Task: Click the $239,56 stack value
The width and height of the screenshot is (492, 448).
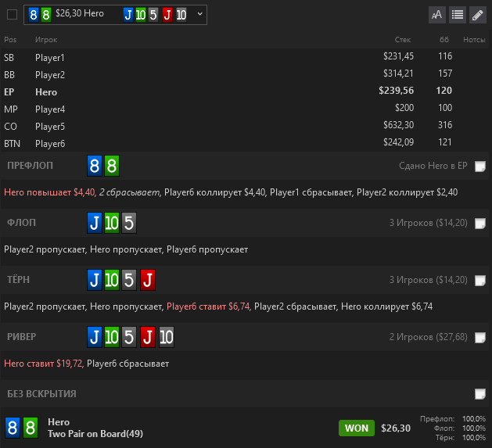Action: point(396,91)
